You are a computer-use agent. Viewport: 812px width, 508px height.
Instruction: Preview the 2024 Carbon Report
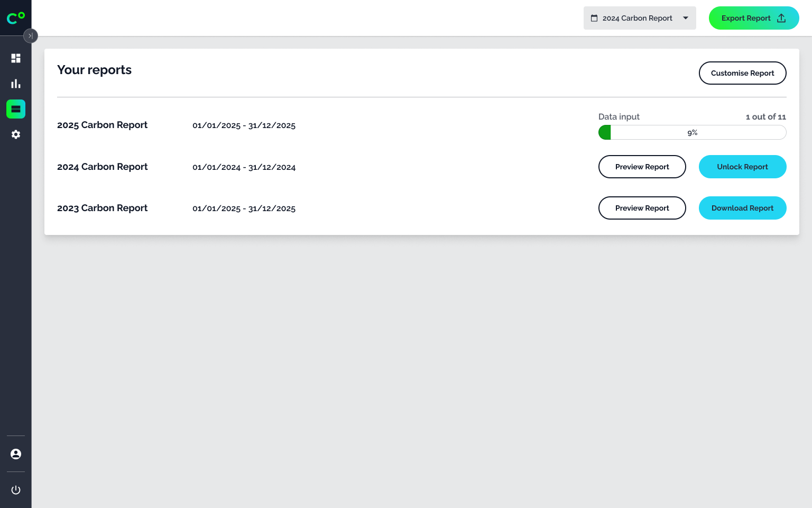coord(642,167)
